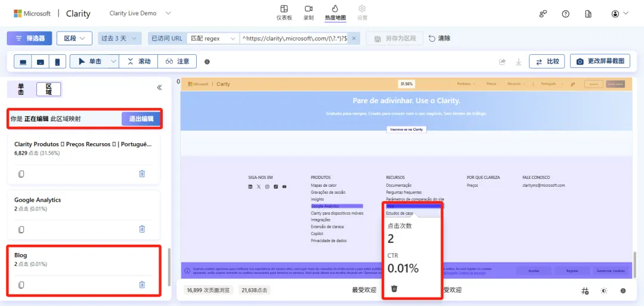
Task: Click the Documentação link in heatmap
Action: 398,186
